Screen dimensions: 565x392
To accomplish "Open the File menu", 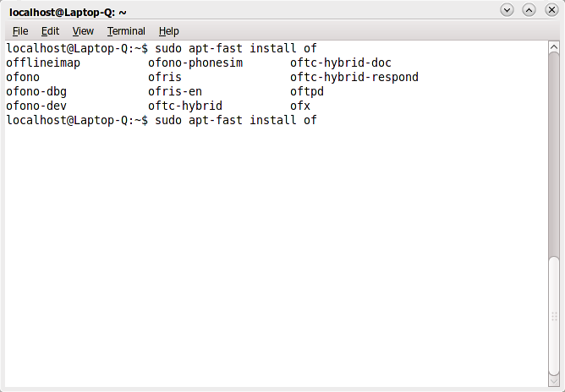I will [20, 31].
